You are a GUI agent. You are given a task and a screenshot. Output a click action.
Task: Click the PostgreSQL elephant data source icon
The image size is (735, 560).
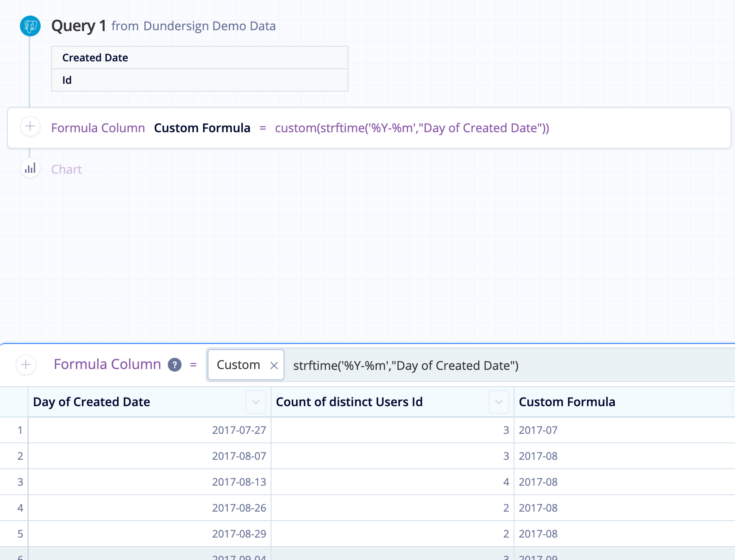pos(30,26)
